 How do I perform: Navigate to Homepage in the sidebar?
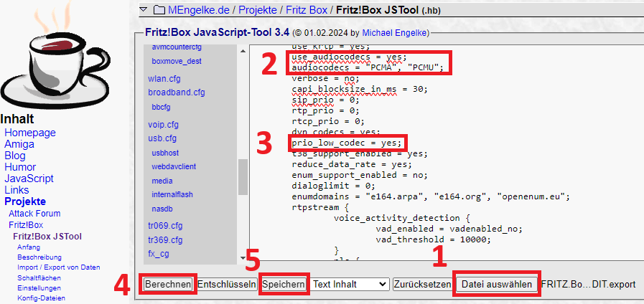coord(30,133)
